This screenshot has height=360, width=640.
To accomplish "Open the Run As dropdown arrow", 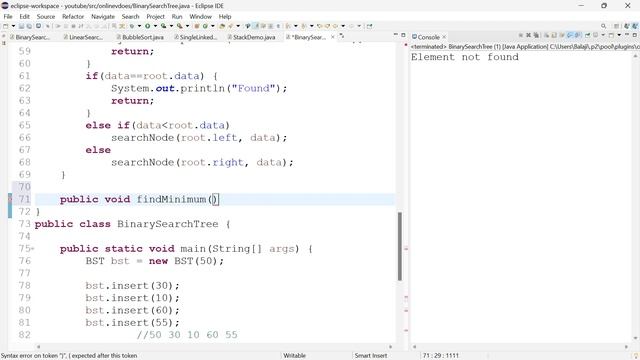I will click(x=155, y=26).
